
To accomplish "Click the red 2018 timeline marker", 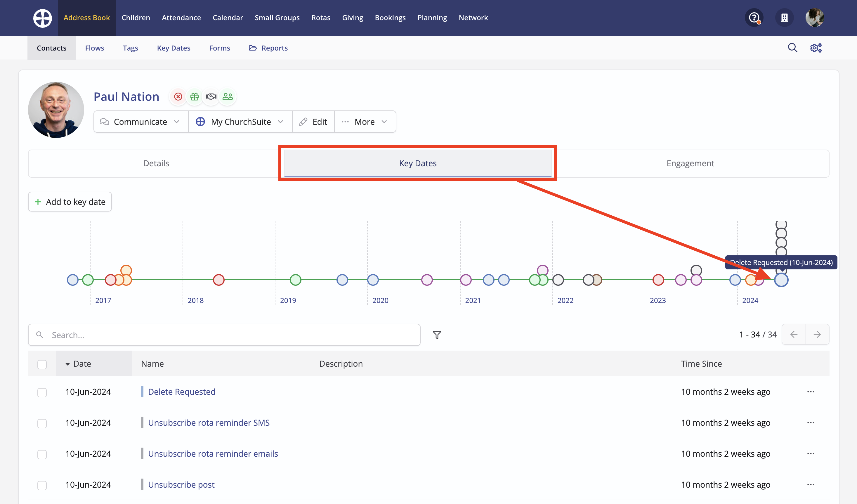I will [219, 280].
